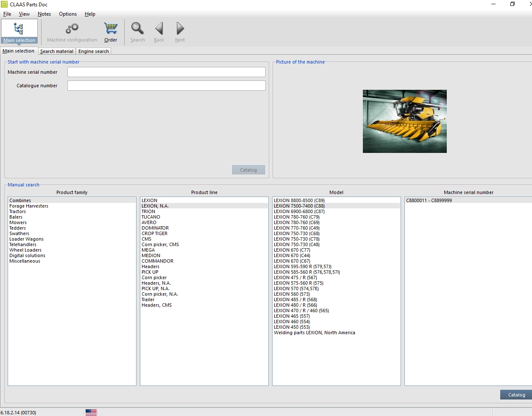This screenshot has width=532, height=416.
Task: Open the Engine search tab
Action: [93, 51]
